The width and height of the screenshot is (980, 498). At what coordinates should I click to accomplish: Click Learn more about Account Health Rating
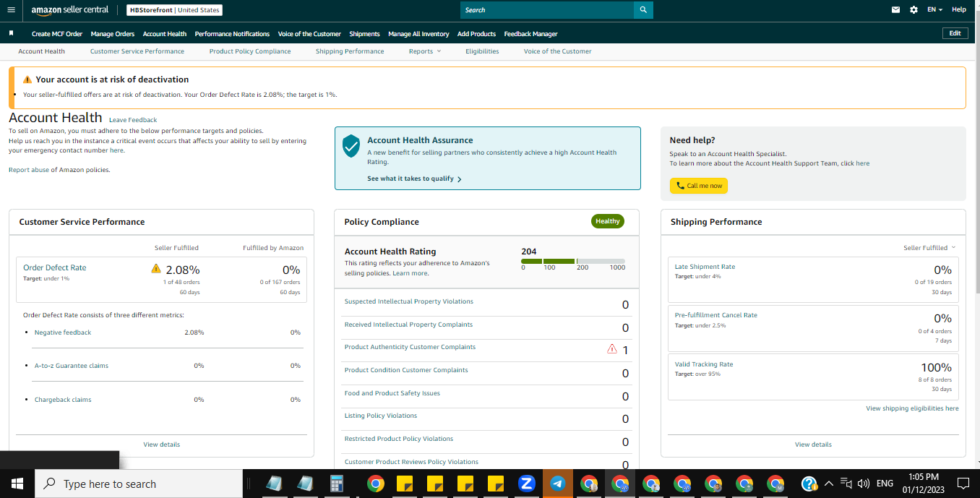(x=411, y=273)
